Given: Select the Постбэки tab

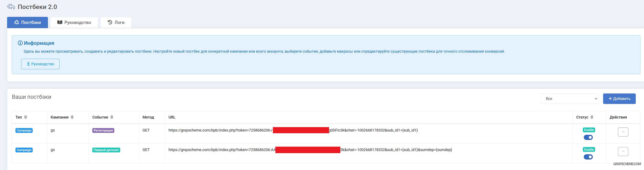Looking at the screenshot, I should tap(28, 23).
